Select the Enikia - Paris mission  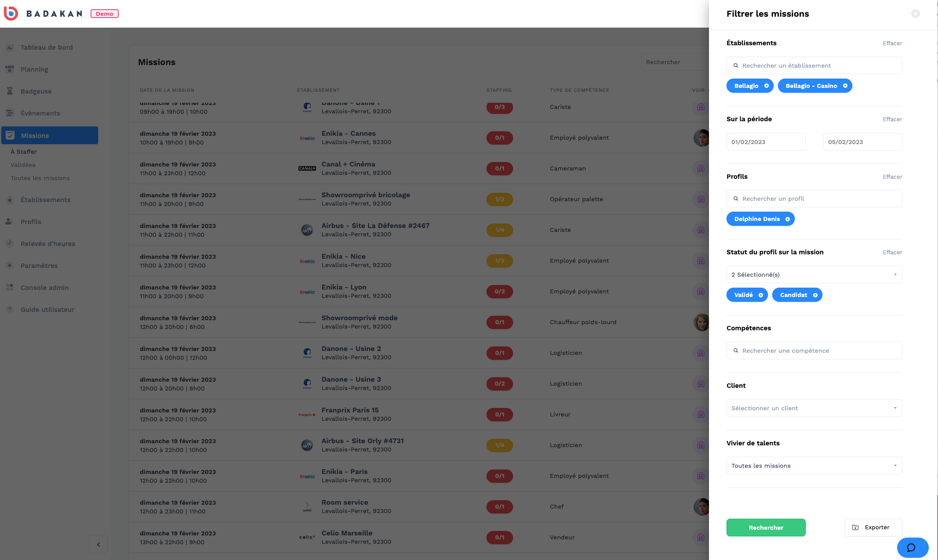click(x=418, y=476)
